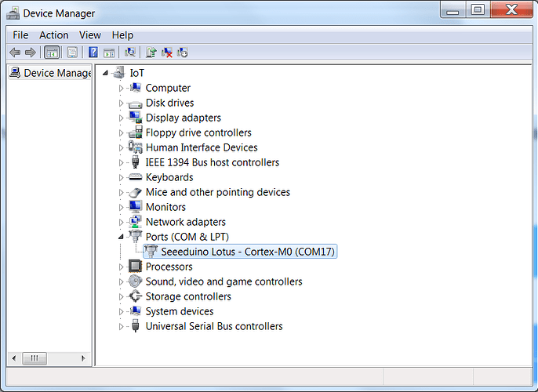This screenshot has width=538, height=392.
Task: Select Seeeduino Lotus - Cortex-M0 (COM17) device
Action: (248, 252)
